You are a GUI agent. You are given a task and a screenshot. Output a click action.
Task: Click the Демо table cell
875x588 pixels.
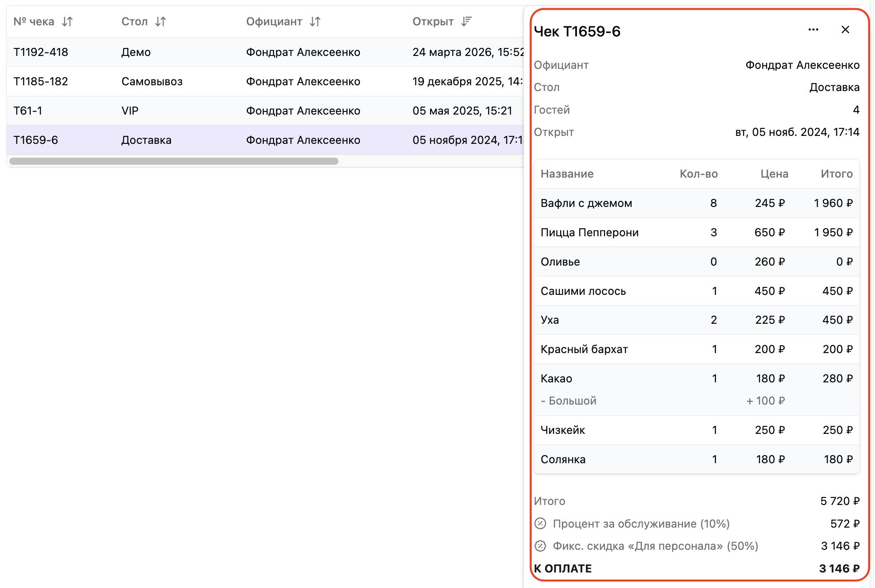point(136,52)
